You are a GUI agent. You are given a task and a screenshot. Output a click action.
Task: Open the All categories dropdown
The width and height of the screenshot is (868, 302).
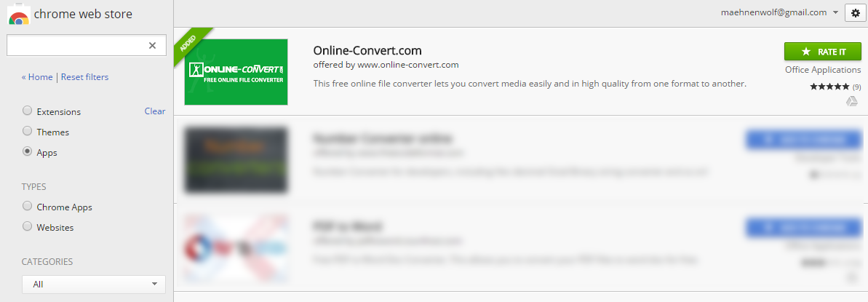pyautogui.click(x=94, y=285)
